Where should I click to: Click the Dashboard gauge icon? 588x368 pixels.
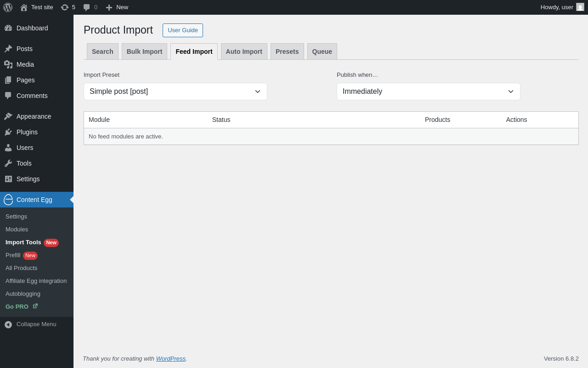(x=8, y=28)
